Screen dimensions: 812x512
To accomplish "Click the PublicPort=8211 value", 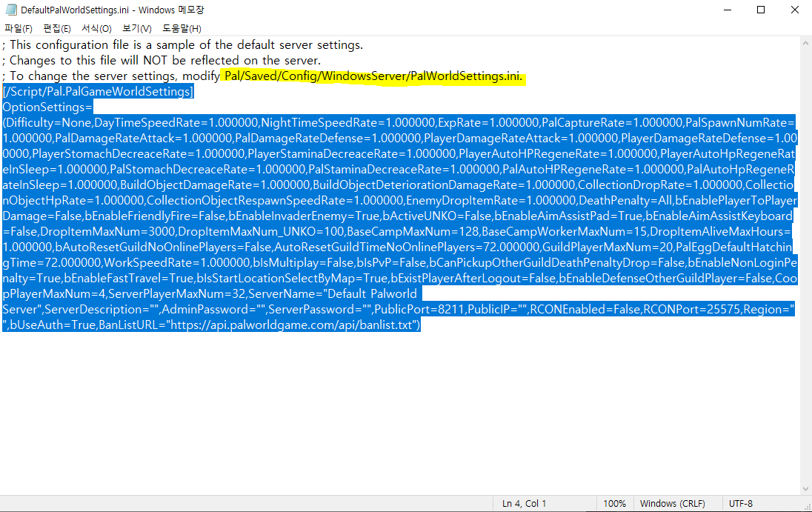I will pyautogui.click(x=419, y=309).
